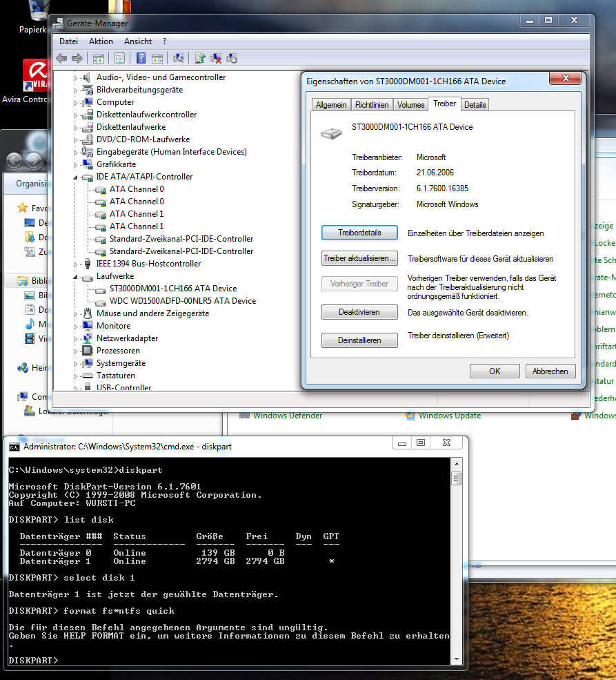The image size is (616, 680).
Task: Scan for hardware changes toolbar icon
Action: coord(179,58)
